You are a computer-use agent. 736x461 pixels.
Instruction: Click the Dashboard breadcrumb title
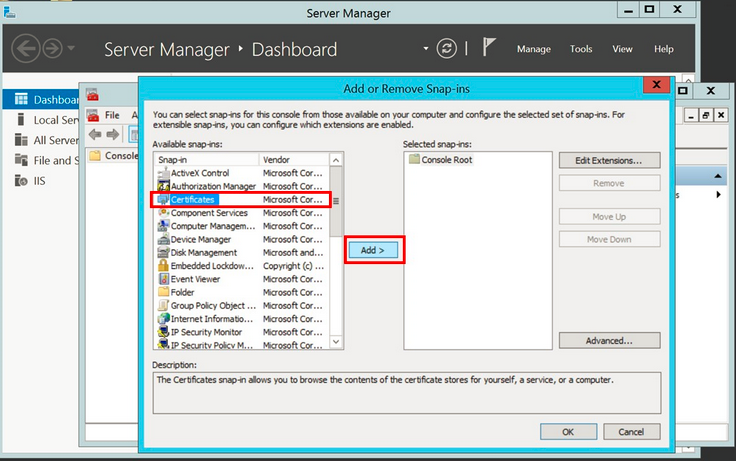[x=294, y=49]
